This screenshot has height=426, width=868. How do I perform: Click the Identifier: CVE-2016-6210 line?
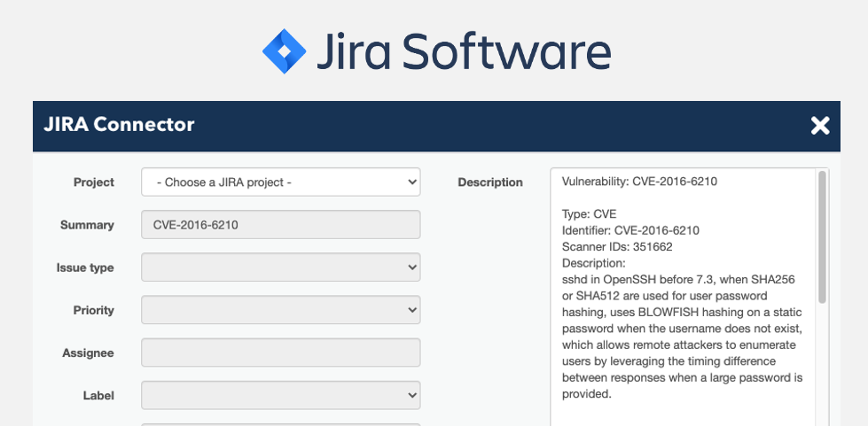point(630,230)
